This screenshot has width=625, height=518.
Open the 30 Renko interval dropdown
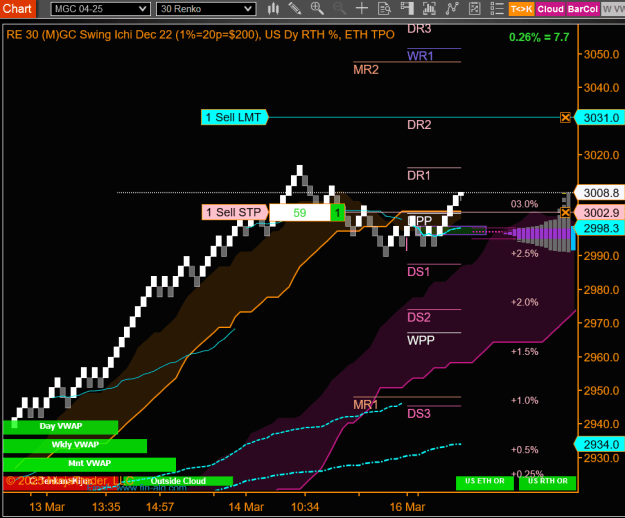pyautogui.click(x=206, y=9)
